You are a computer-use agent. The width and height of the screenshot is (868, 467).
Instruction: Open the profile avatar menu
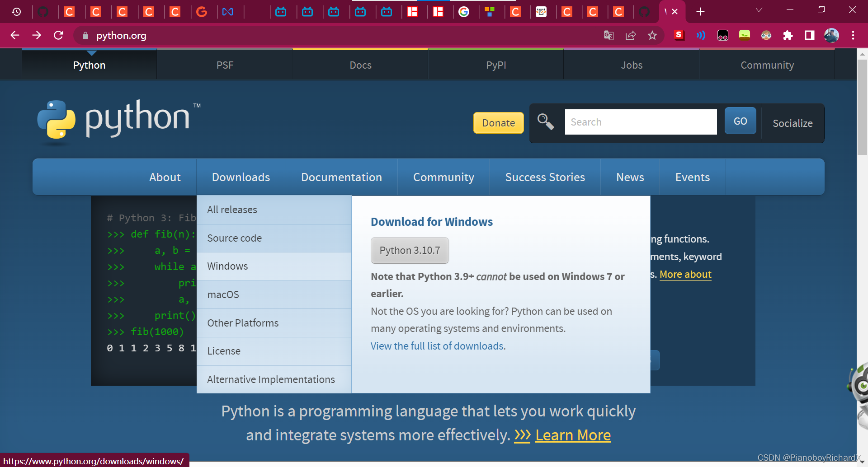click(831, 35)
